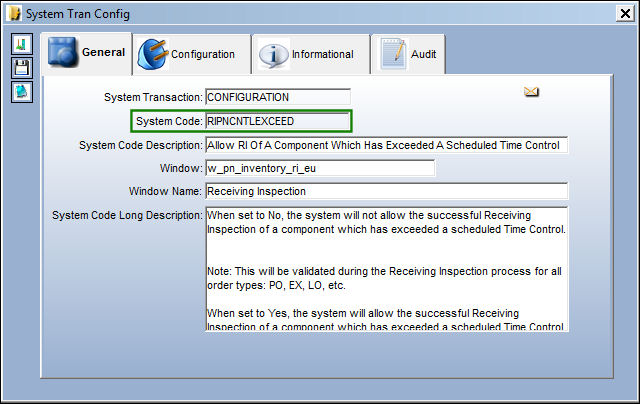Click the top sidebar exit-door icon

(22, 44)
